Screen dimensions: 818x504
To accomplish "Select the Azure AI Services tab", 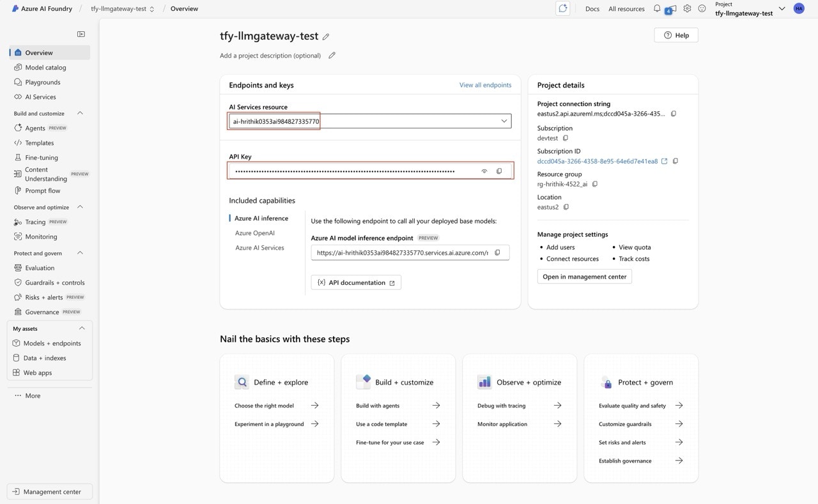I will coord(259,248).
